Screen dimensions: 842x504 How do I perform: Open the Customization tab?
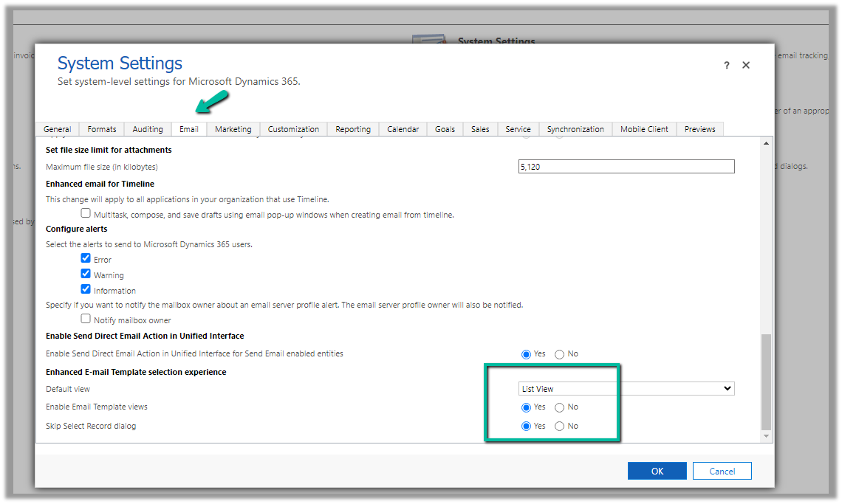click(x=293, y=129)
